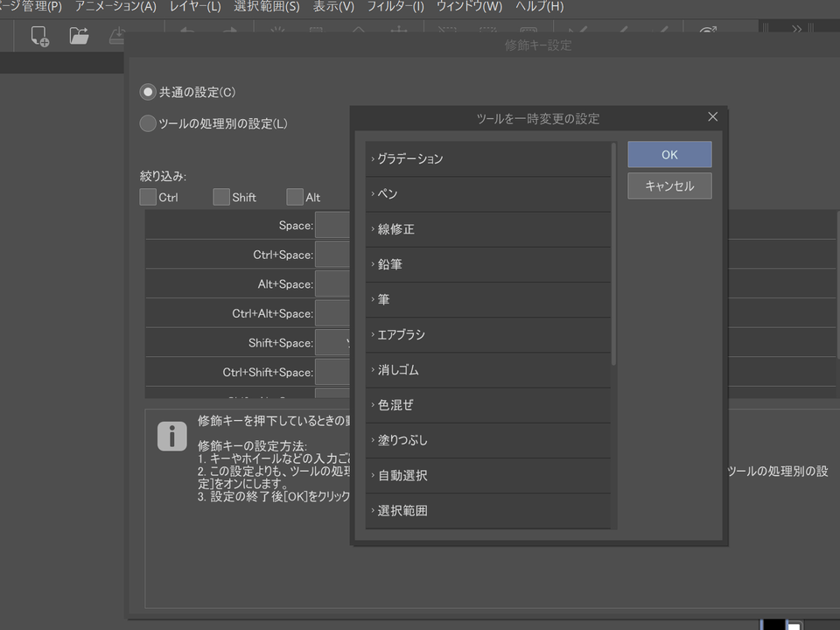
Task: Open the ウィンドウ(W) menu
Action: (x=469, y=6)
